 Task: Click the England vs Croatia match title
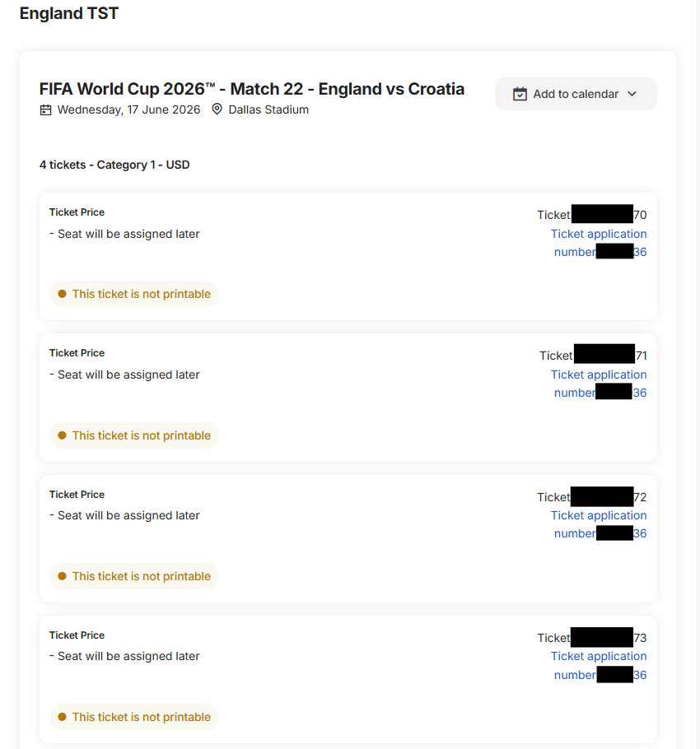pyautogui.click(x=251, y=89)
